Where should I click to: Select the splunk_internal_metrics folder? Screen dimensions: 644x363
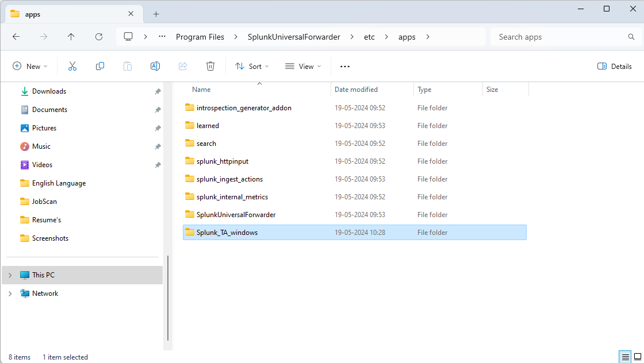[x=355, y=197]
